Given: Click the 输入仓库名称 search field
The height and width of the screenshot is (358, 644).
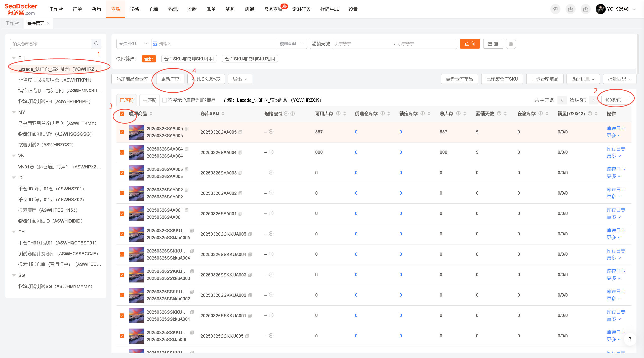Looking at the screenshot, I should (51, 44).
